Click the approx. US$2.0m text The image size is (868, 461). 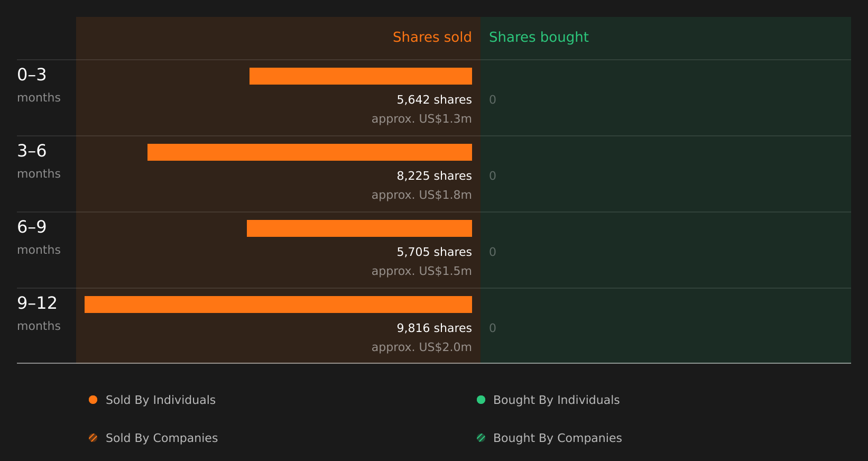coord(421,347)
